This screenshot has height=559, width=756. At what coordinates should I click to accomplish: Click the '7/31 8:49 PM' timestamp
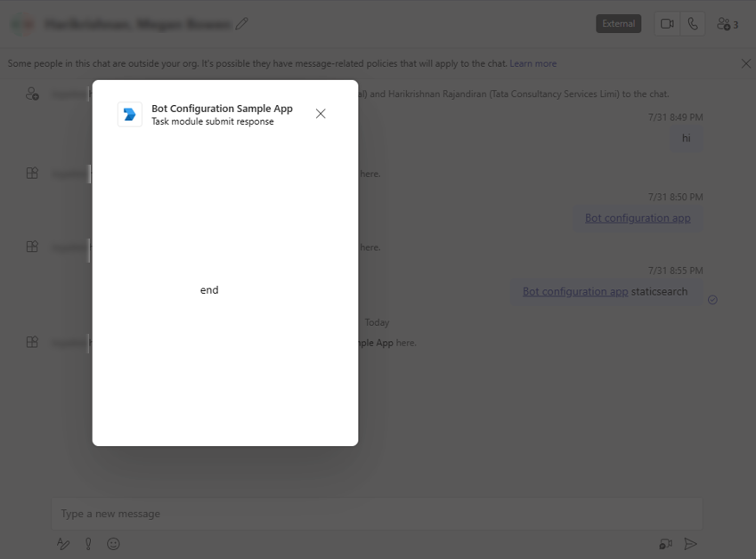[x=675, y=117]
